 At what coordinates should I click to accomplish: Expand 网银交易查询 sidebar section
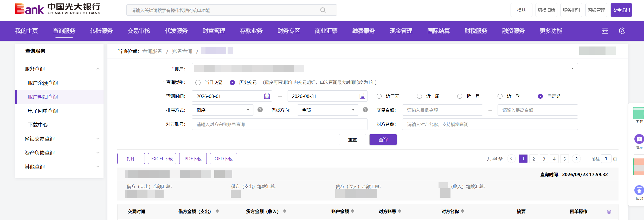point(98,139)
